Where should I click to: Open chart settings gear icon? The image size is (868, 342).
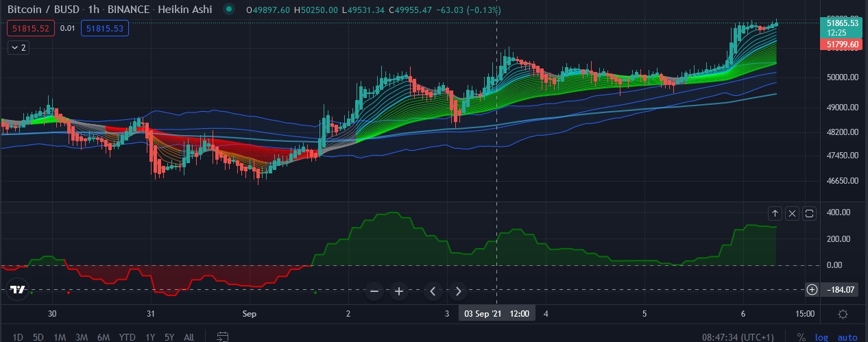[x=843, y=314]
